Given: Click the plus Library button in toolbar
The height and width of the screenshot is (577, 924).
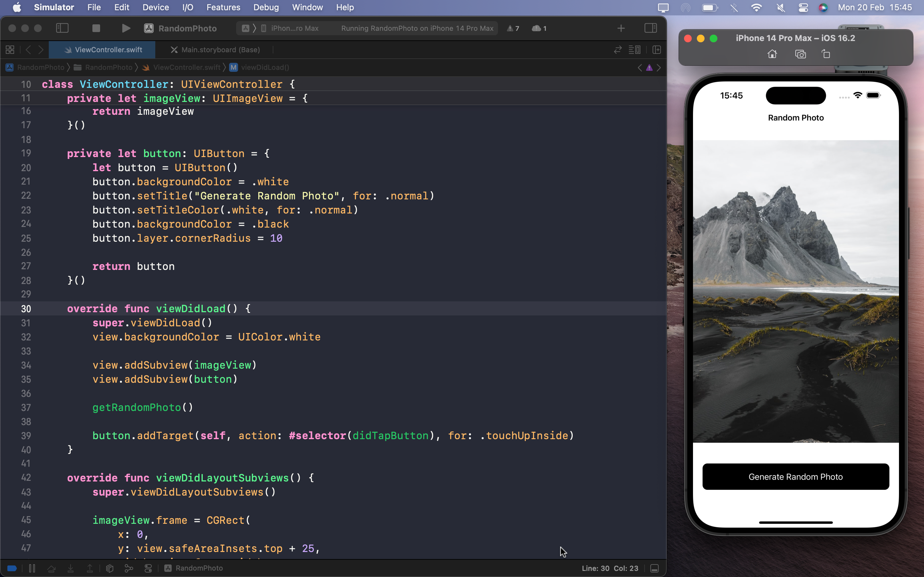Looking at the screenshot, I should point(621,28).
